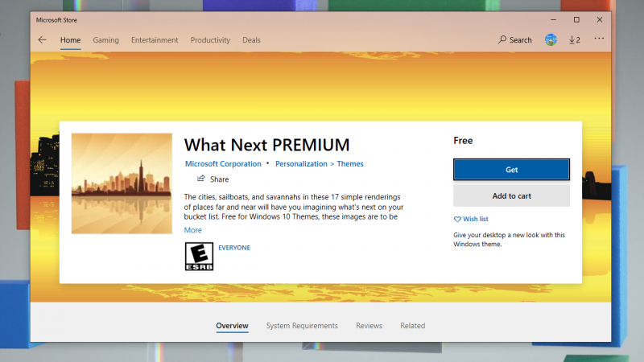Select the 'What Next PREMIUM' title text
The height and width of the screenshot is (362, 644).
pos(267,145)
